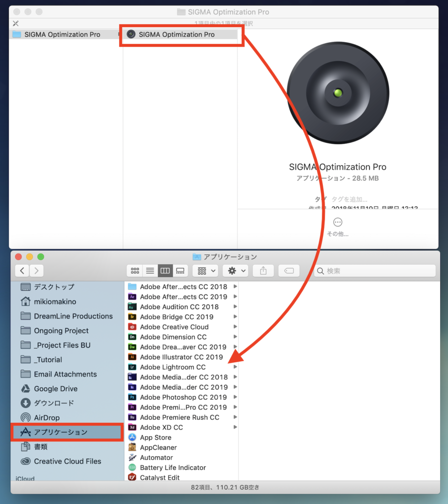Select Battery Life Indicator icon
Screen dimensions: 448x504
tap(132, 468)
